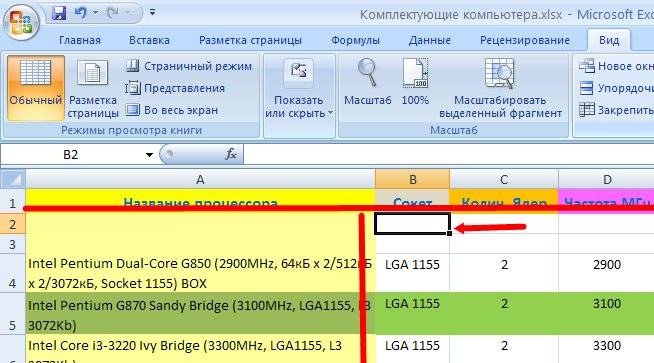Select row 3 header

(13, 244)
